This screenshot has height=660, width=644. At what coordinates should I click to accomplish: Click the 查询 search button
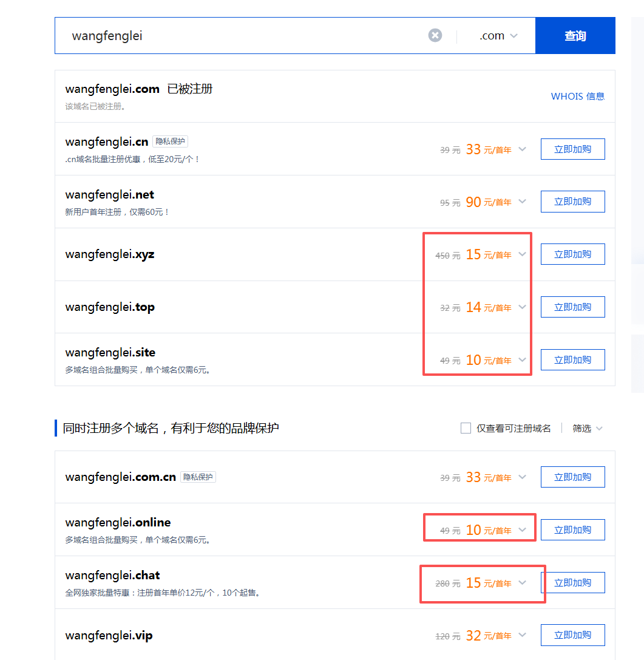(574, 35)
